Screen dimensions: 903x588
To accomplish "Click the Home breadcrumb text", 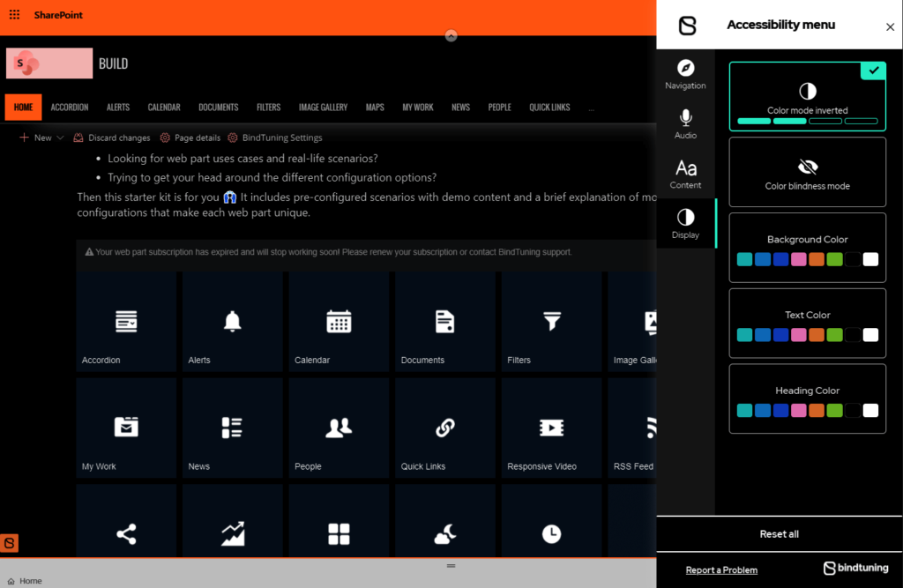I will click(31, 581).
